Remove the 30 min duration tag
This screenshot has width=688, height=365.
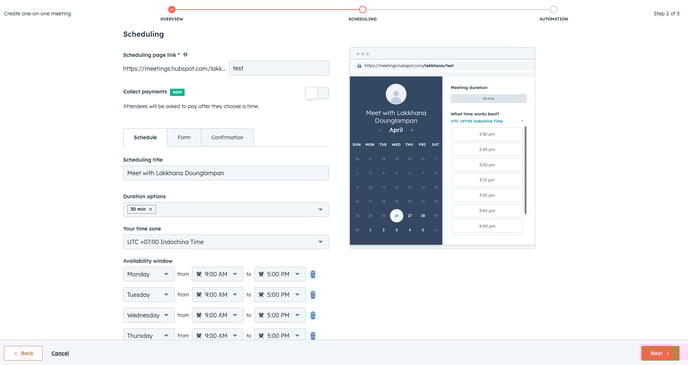(x=150, y=209)
